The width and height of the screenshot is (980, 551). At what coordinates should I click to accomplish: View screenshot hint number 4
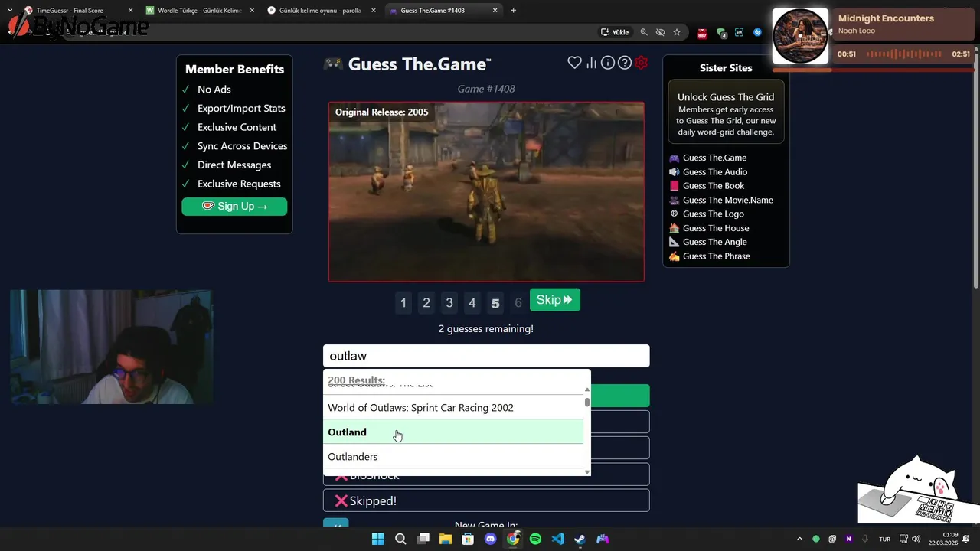click(472, 303)
